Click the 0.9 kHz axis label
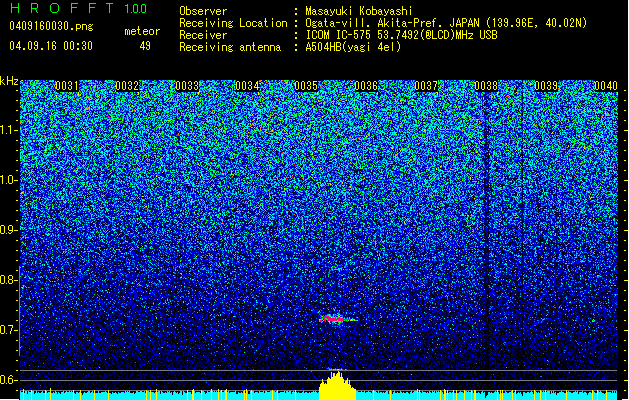 point(8,230)
